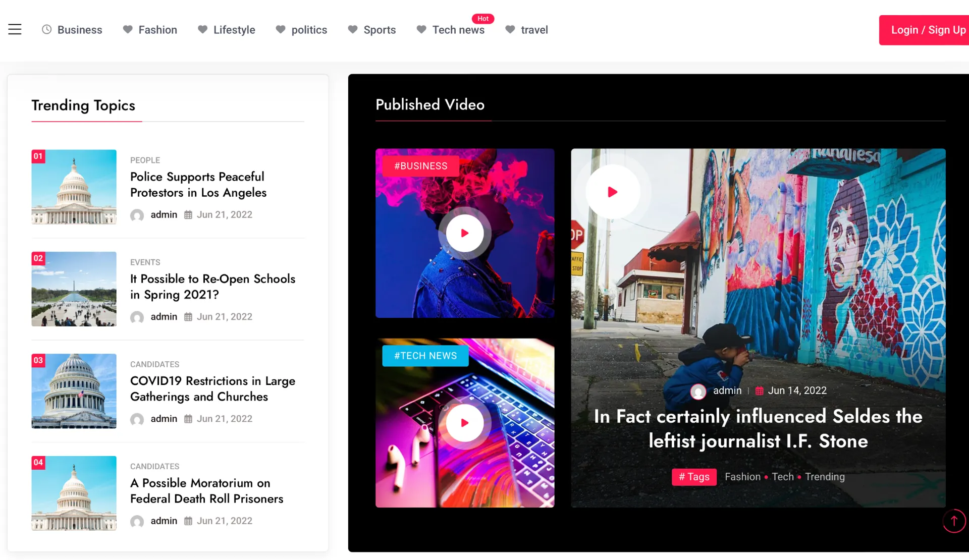Open the Lifestyle menu item
This screenshot has width=969, height=560.
pyautogui.click(x=234, y=30)
